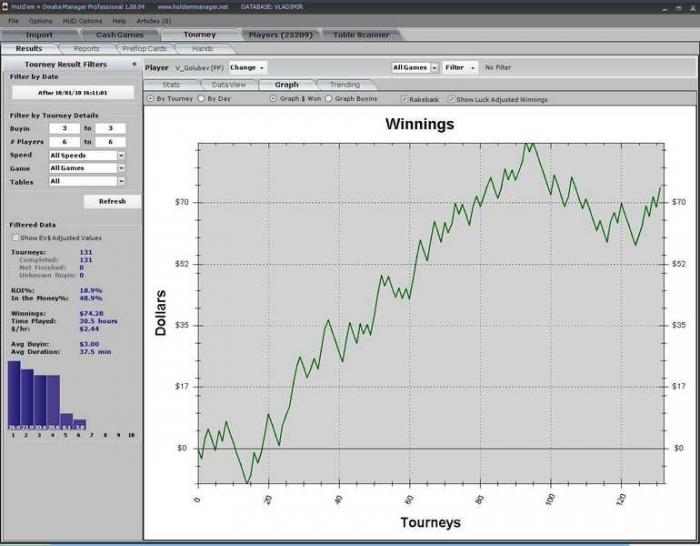Open the Help menu

tap(119, 21)
